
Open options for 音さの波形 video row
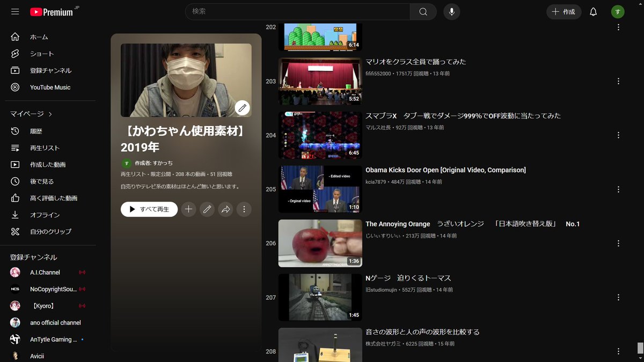(618, 351)
